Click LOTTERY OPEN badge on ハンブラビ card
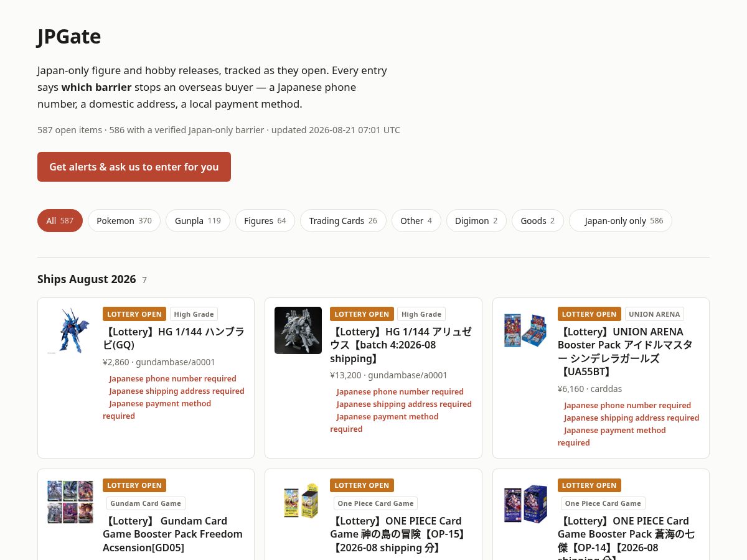This screenshot has height=560, width=747. 134,314
